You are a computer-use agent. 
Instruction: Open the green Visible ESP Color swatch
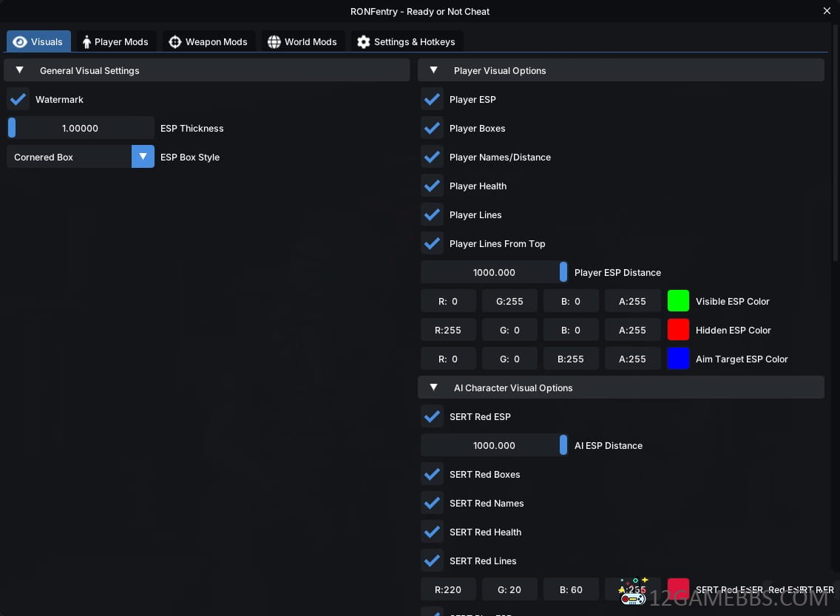[x=678, y=301]
